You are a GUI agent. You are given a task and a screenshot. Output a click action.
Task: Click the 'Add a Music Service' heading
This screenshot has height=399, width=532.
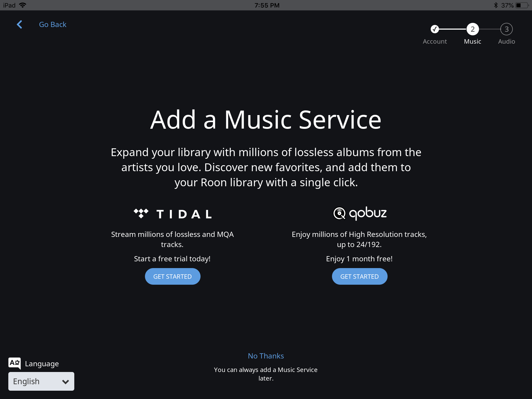(266, 120)
